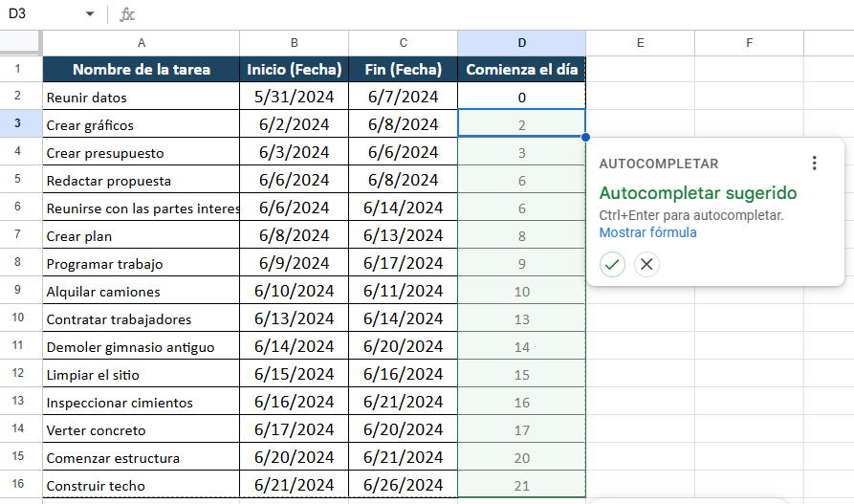
Task: Select column E header
Action: coord(641,43)
